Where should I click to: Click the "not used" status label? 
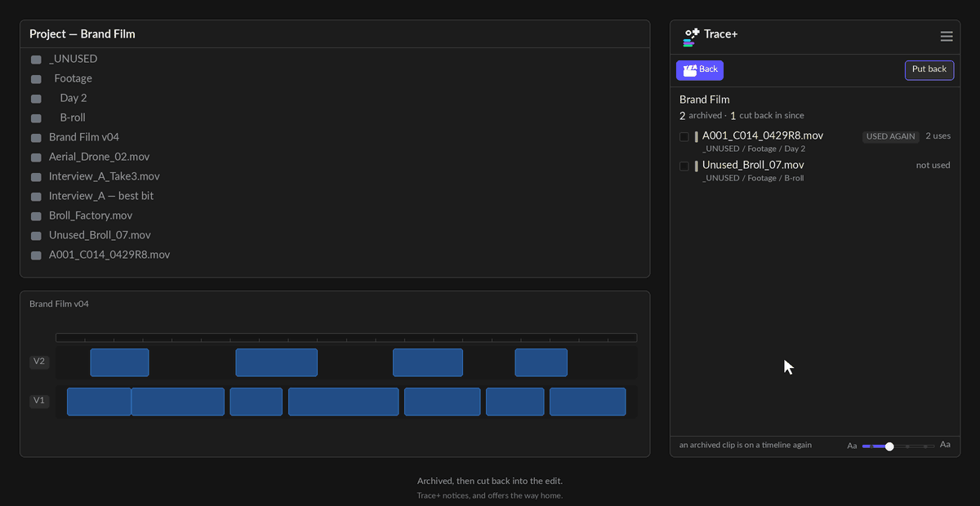pos(933,165)
